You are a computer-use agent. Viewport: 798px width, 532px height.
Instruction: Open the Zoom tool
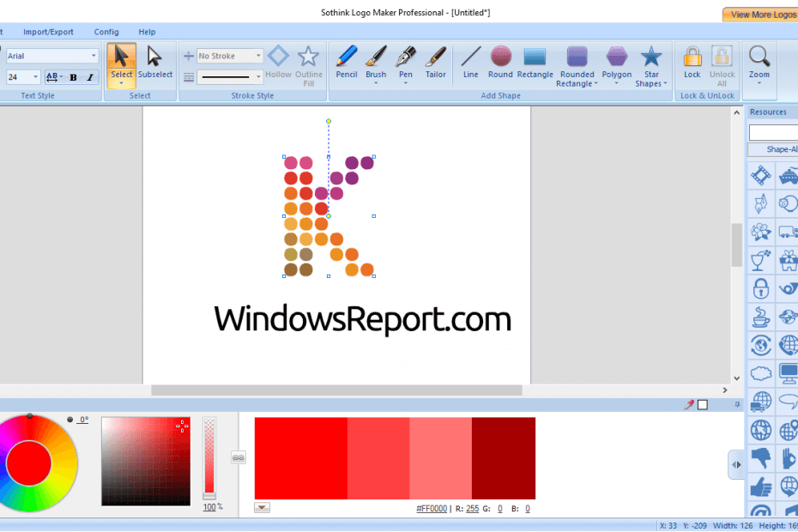[x=759, y=64]
